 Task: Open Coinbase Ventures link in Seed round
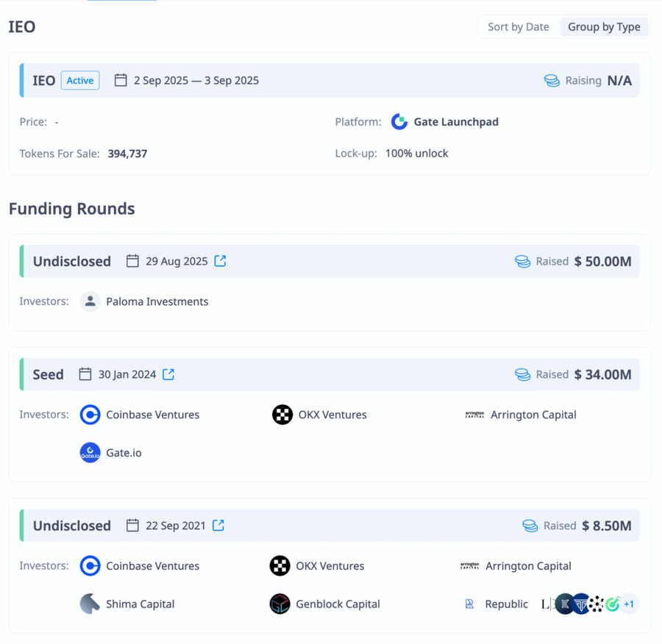click(152, 415)
